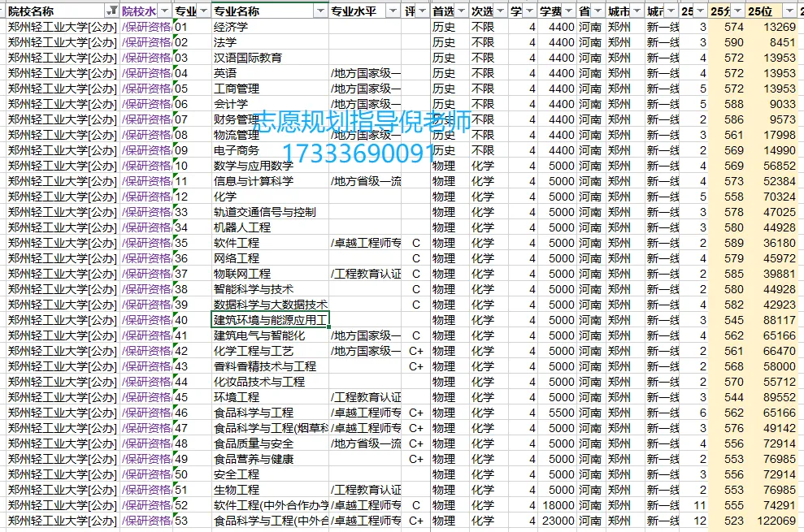The width and height of the screenshot is (804, 532).
Task: Click the major cell 化妆品技术与工程
Action: click(x=270, y=382)
